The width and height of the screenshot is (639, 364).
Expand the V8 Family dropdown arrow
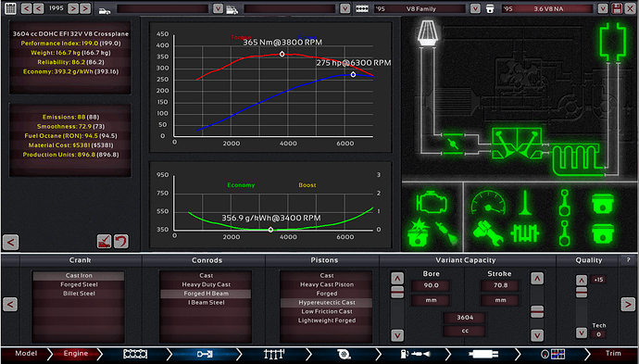pos(475,8)
